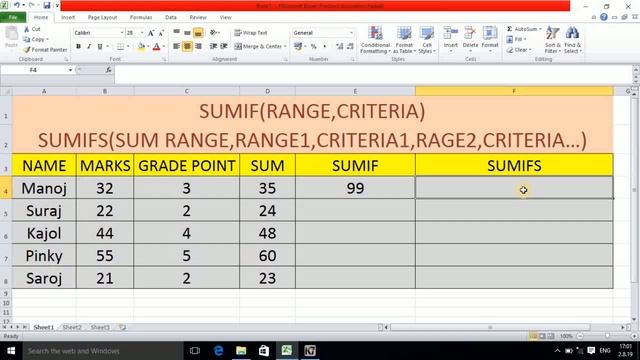Image resolution: width=640 pixels, height=360 pixels.
Task: Click the Wrap Text button
Action: pos(251,33)
